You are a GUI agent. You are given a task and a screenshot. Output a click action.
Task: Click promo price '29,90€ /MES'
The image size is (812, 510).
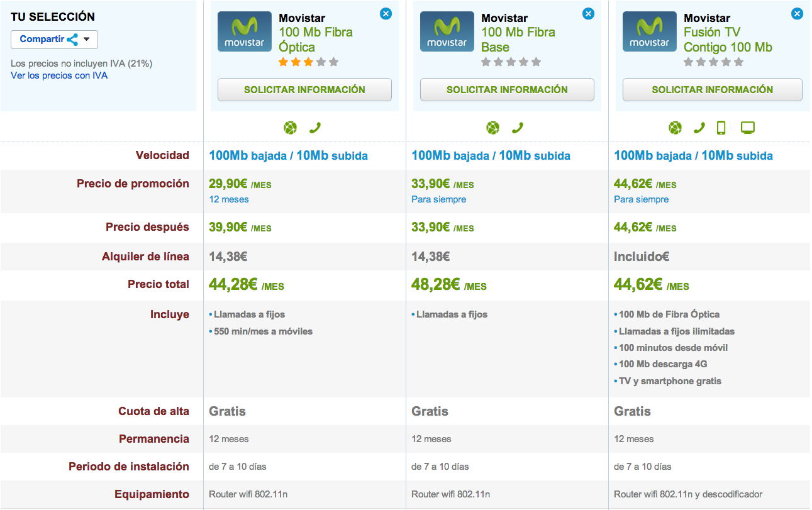[240, 184]
